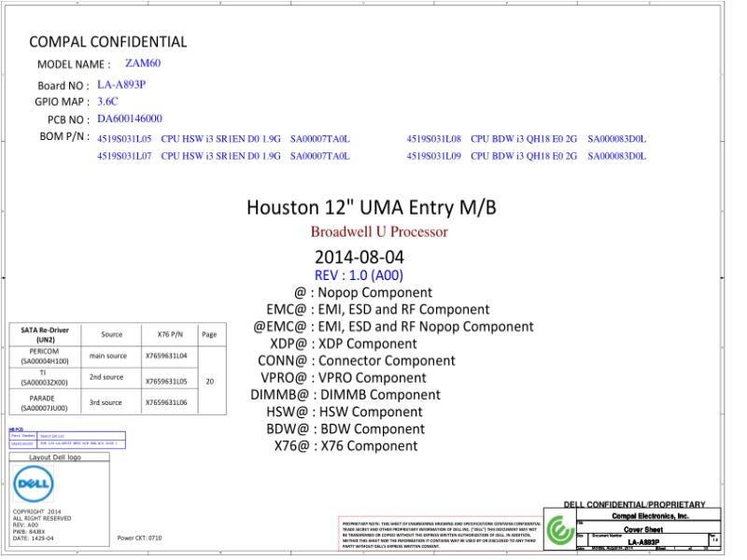Select the 'PARADE (SA00007JU00)' table cell
747x560 pixels.
click(x=44, y=403)
